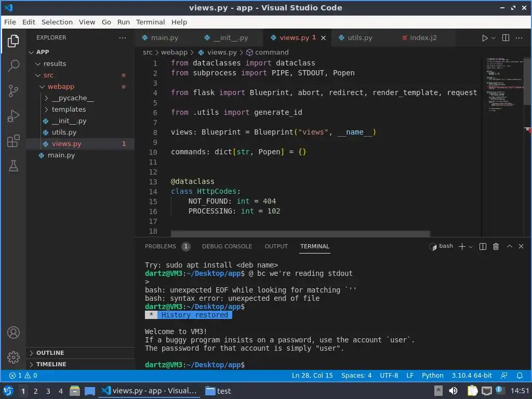Click Ln 28, Col 15 go-to-line
This screenshot has width=532, height=399.
point(312,376)
